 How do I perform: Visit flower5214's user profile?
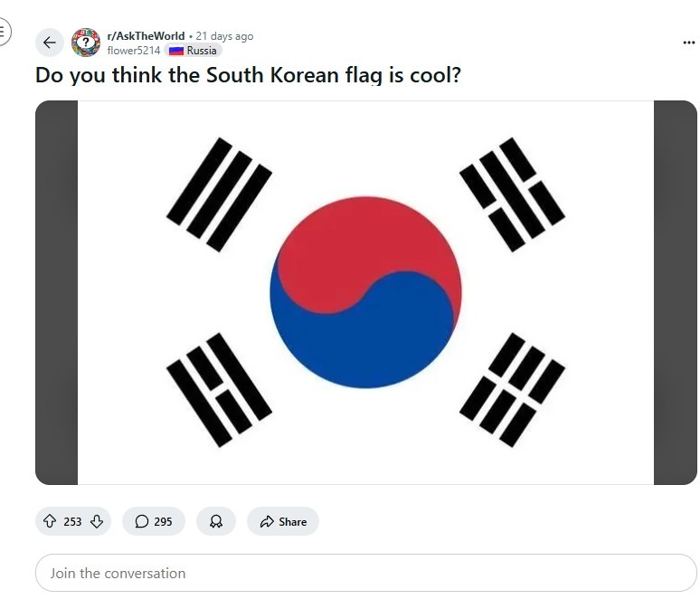tap(133, 51)
